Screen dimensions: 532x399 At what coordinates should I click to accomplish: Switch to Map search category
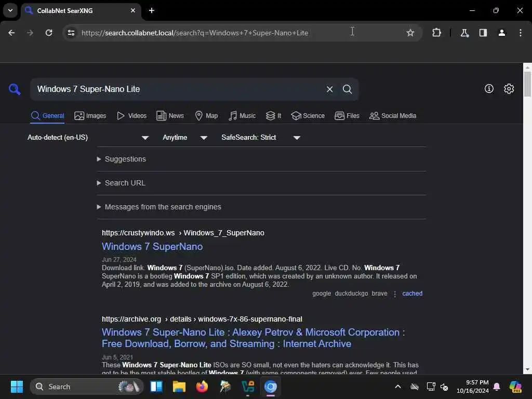pos(206,116)
